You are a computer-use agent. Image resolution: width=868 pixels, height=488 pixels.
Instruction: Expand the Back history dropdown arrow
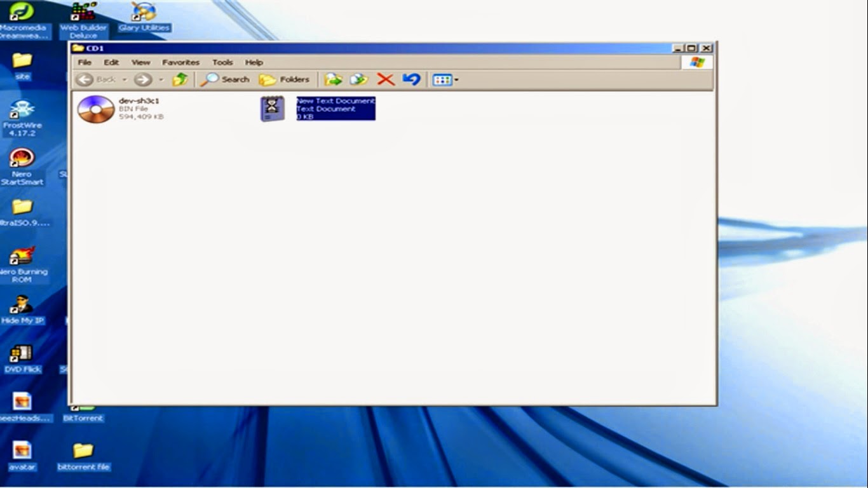(x=125, y=80)
